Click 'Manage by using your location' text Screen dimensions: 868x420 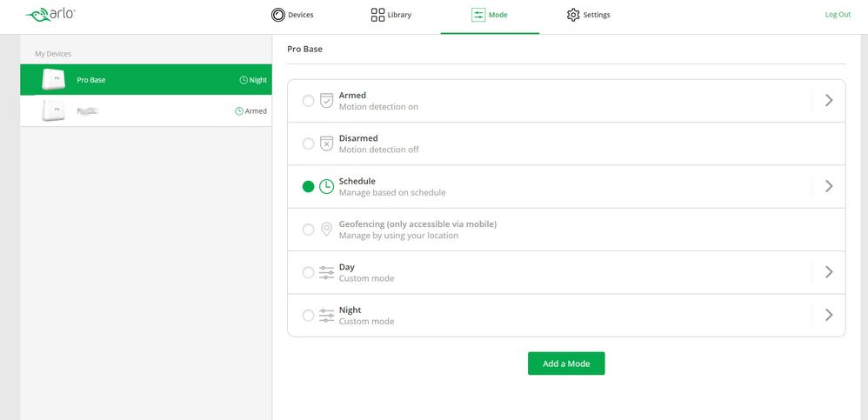(398, 236)
